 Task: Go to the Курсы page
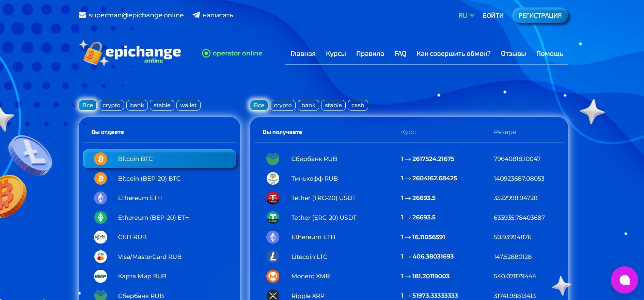(x=336, y=54)
